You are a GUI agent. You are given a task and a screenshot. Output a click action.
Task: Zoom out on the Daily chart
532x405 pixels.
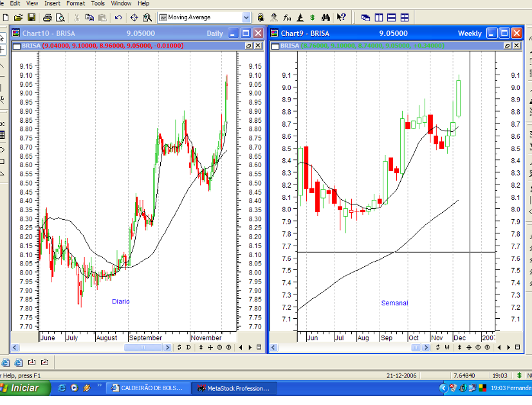[x=219, y=347]
